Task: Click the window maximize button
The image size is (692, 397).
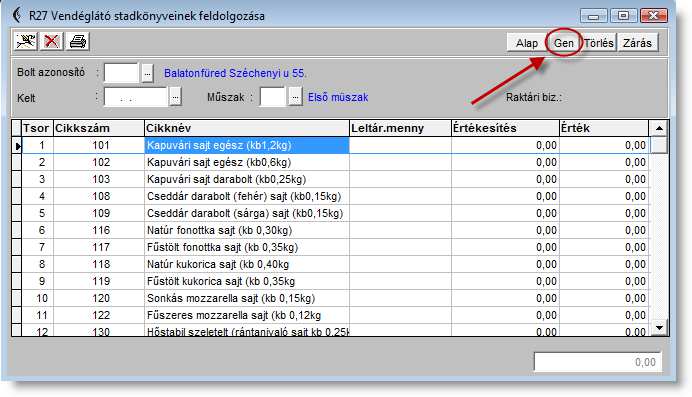Action: coord(623,16)
